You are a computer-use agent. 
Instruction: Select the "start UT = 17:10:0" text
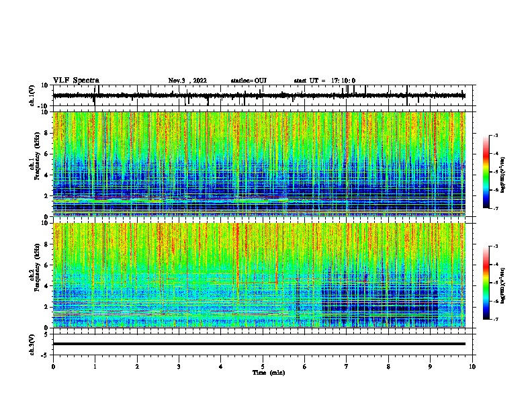point(324,81)
